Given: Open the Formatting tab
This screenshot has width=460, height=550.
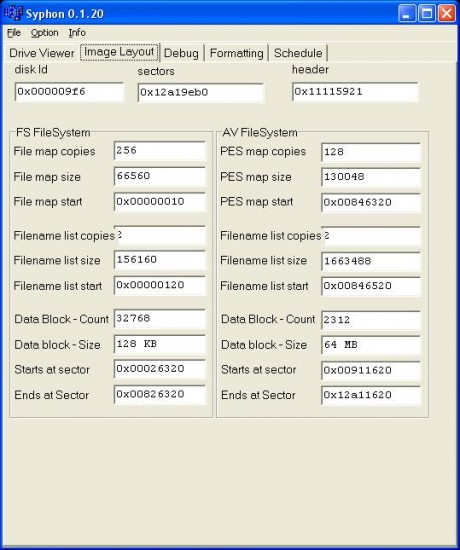Looking at the screenshot, I should click(236, 53).
